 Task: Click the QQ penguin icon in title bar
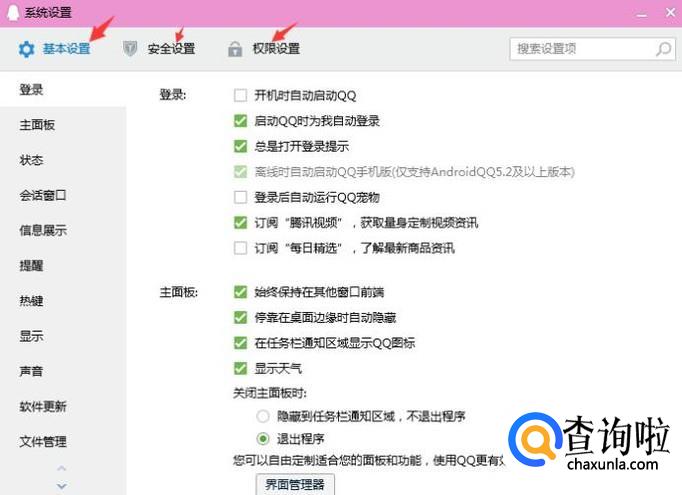point(12,12)
